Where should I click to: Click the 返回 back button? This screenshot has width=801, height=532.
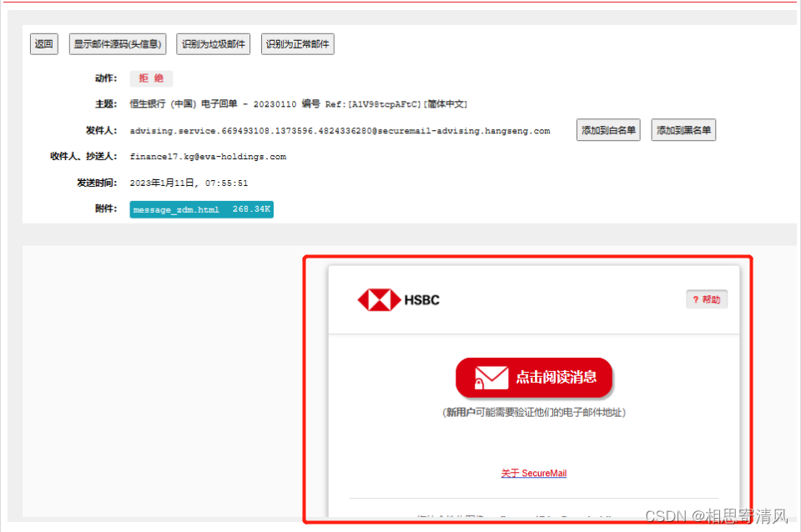click(44, 44)
